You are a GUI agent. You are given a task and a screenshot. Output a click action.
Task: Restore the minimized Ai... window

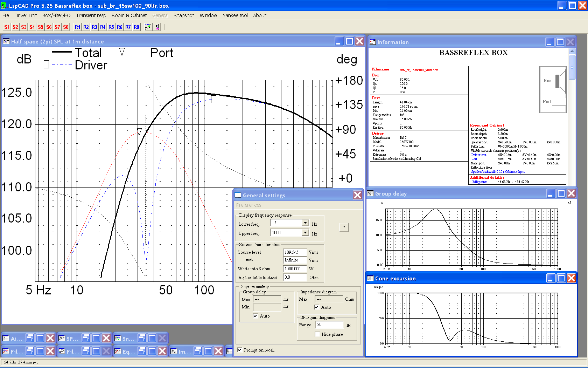click(x=30, y=338)
